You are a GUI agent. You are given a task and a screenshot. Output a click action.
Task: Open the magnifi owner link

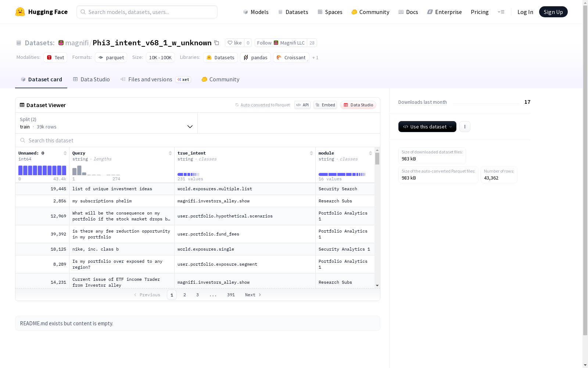[77, 43]
